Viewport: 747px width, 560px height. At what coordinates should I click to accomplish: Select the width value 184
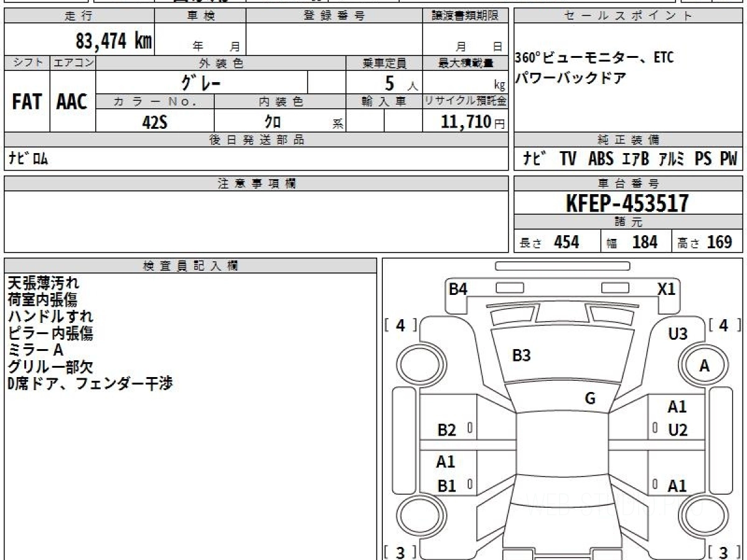click(645, 242)
